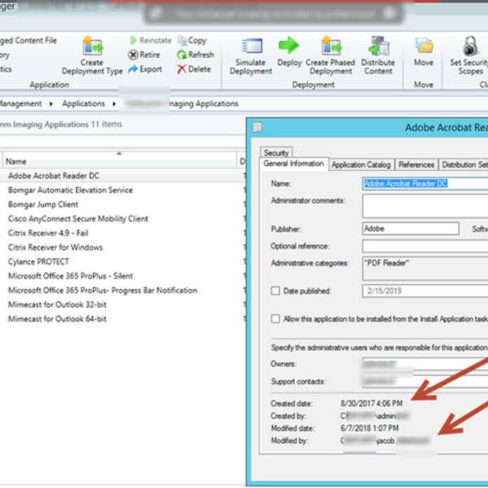
Task: Click the Reinstate ribbon button
Action: point(151,41)
